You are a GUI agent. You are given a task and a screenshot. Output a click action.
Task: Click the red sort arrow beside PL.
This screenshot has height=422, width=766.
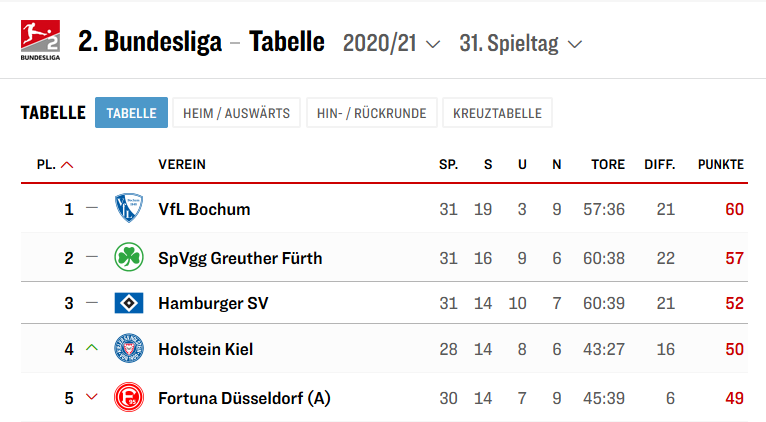pos(67,165)
